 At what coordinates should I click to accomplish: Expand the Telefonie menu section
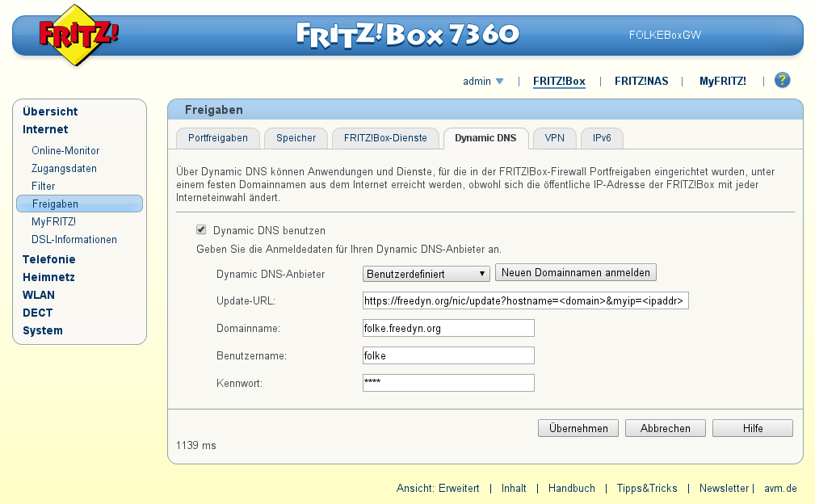pos(48,259)
